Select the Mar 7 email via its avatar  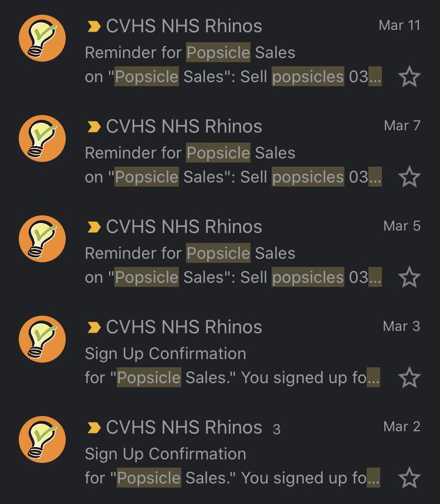[42, 138]
